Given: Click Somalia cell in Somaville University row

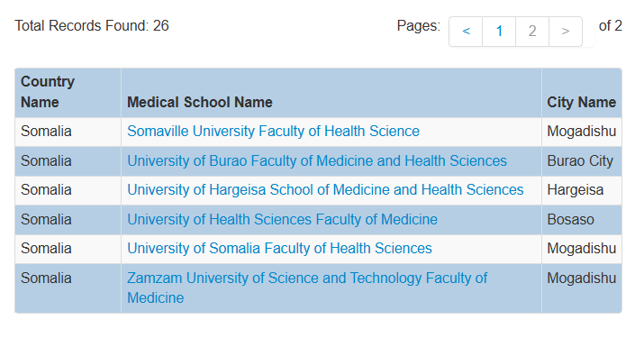Looking at the screenshot, I should (46, 132).
